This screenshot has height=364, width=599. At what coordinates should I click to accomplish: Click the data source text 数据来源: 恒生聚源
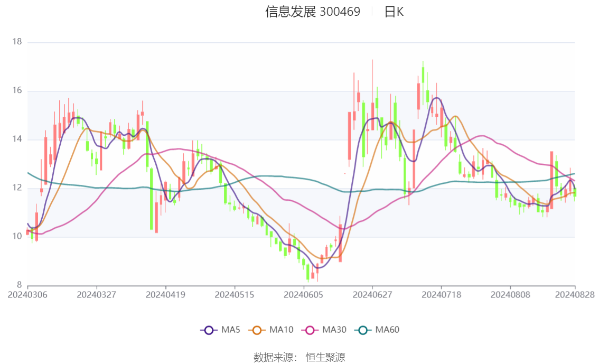(x=299, y=358)
